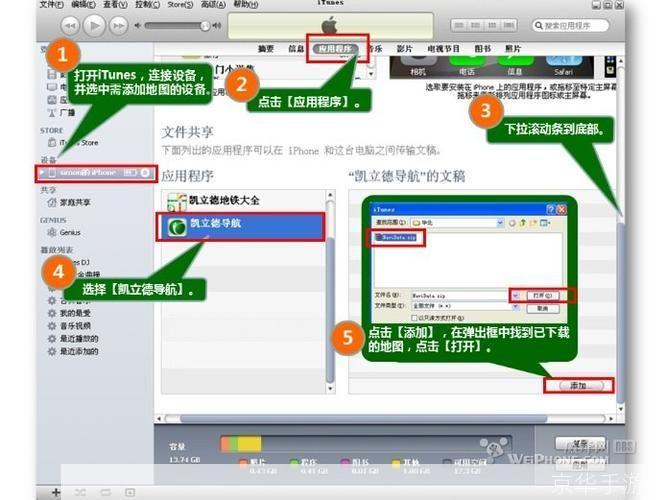Viewport: 666px width, 500px height.
Task: Open the 我的最爱 smart playlist
Action: [x=75, y=313]
